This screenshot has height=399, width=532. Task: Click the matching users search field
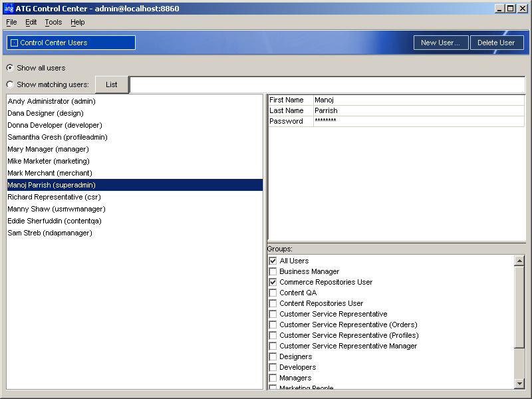pyautogui.click(x=327, y=84)
